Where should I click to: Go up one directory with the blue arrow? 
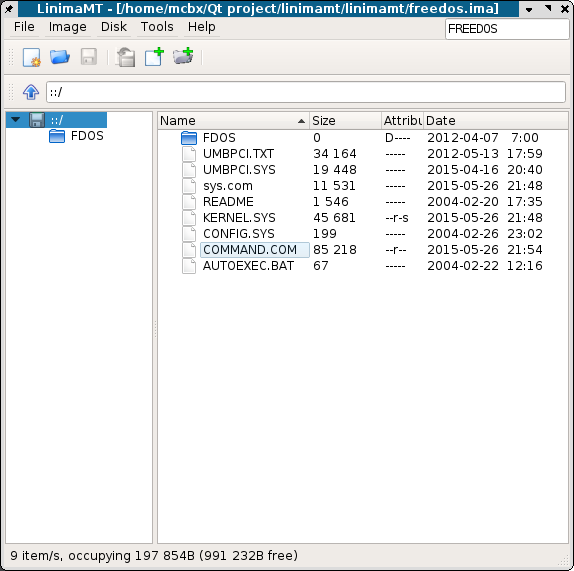tap(31, 92)
